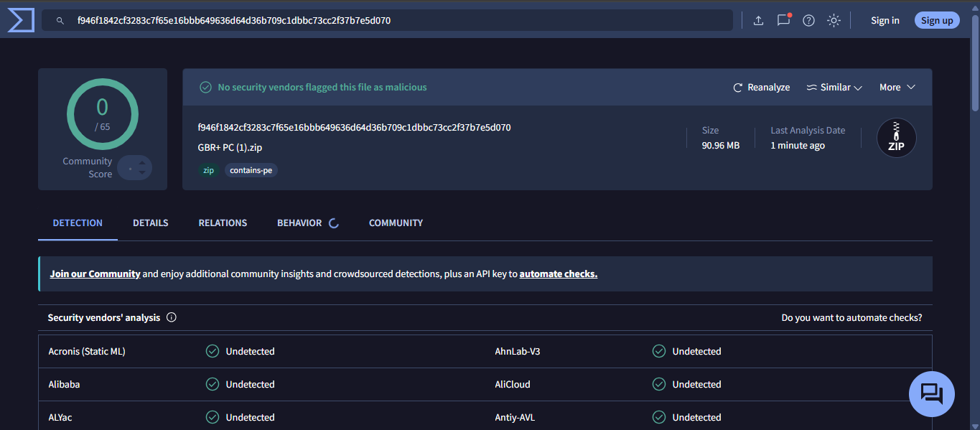Click the Sign up button
The width and height of the screenshot is (980, 430).
click(x=937, y=20)
